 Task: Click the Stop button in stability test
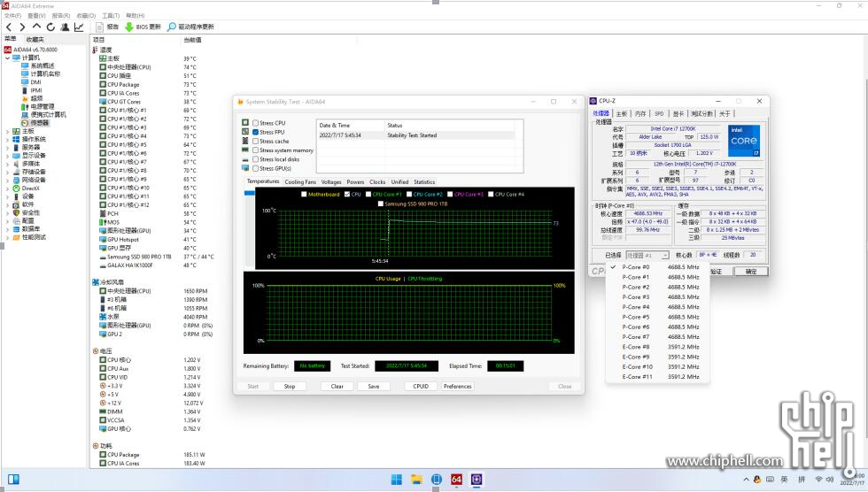point(290,387)
